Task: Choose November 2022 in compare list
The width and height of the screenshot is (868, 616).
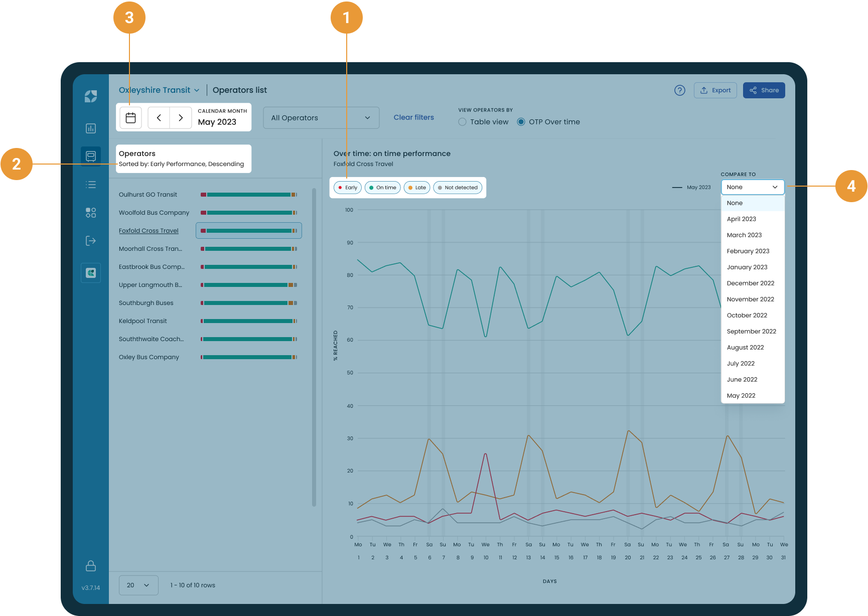Action: pos(753,299)
